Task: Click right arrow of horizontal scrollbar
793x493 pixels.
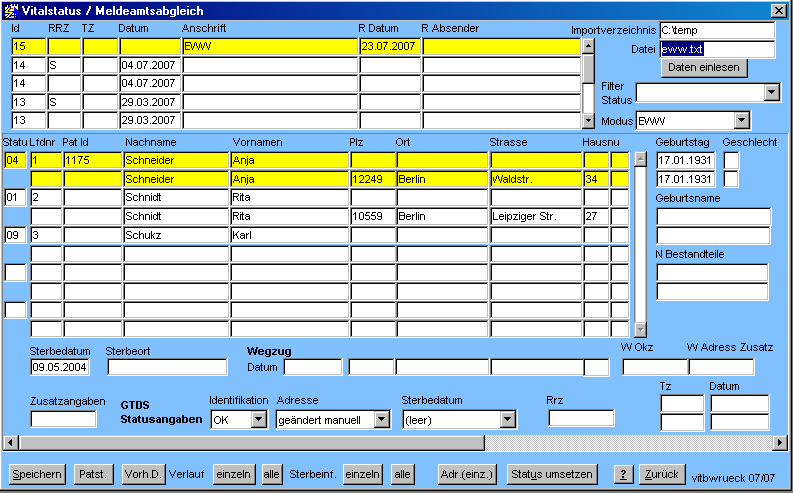Action: [x=780, y=442]
